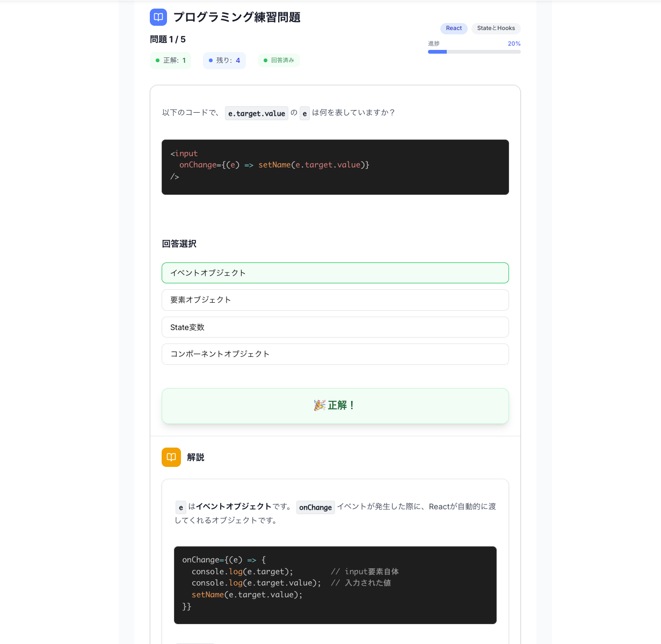Screen dimensions: 661x644
Task: Click the orange book icon beside 解説
Action: tap(171, 457)
